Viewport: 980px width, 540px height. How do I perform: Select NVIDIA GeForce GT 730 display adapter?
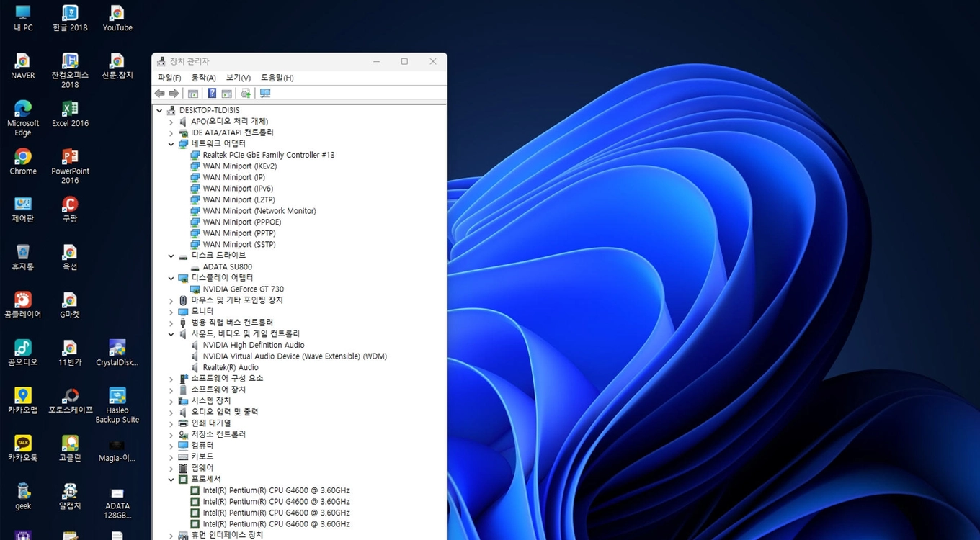(x=243, y=289)
